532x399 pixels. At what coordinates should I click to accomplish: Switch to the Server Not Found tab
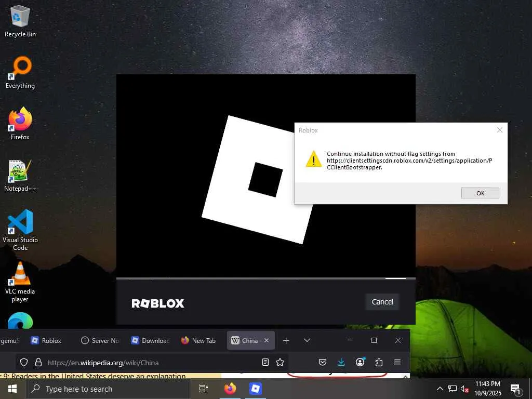[100, 341]
